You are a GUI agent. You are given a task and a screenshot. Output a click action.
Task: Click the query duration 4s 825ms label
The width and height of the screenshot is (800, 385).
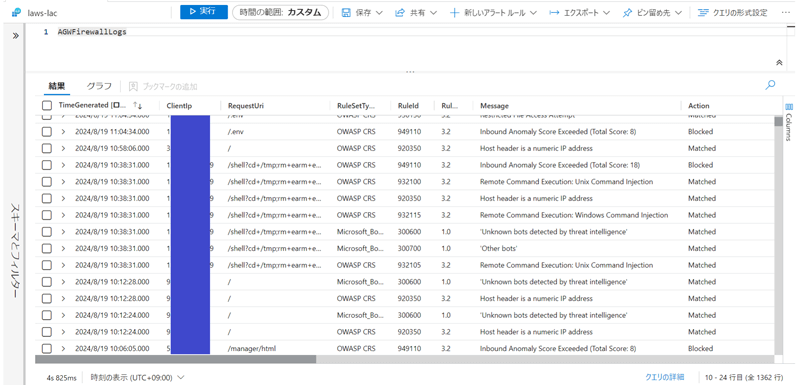tap(61, 377)
